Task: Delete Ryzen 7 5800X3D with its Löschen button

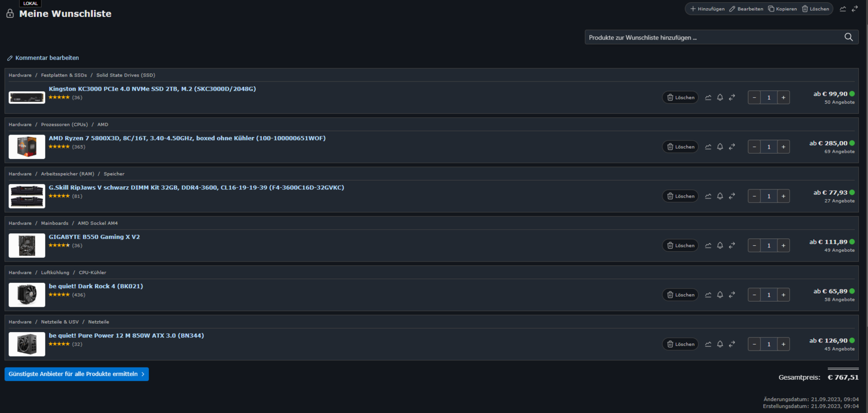Action: (680, 147)
